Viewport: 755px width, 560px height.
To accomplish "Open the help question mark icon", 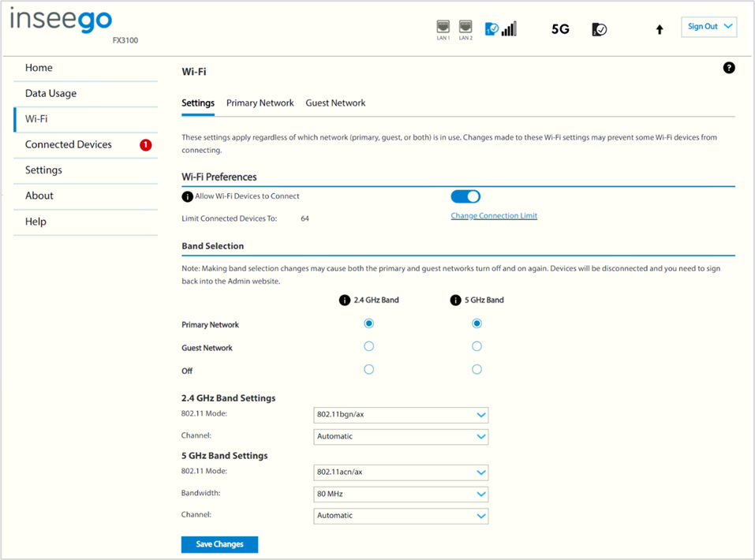I will [x=729, y=68].
